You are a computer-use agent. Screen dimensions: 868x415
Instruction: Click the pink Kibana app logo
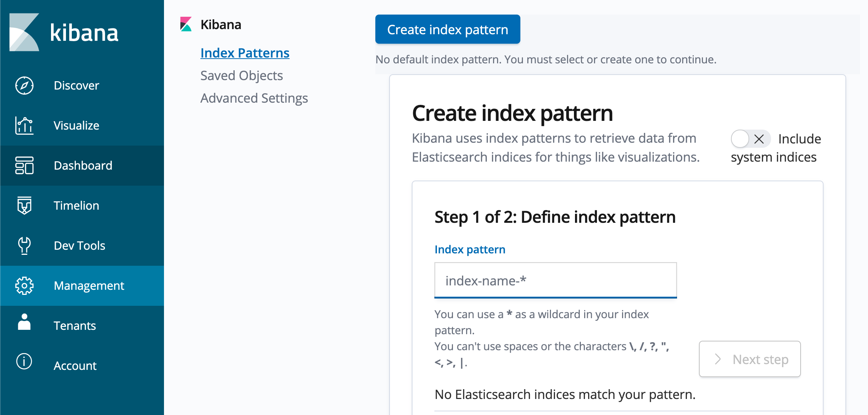point(186,24)
